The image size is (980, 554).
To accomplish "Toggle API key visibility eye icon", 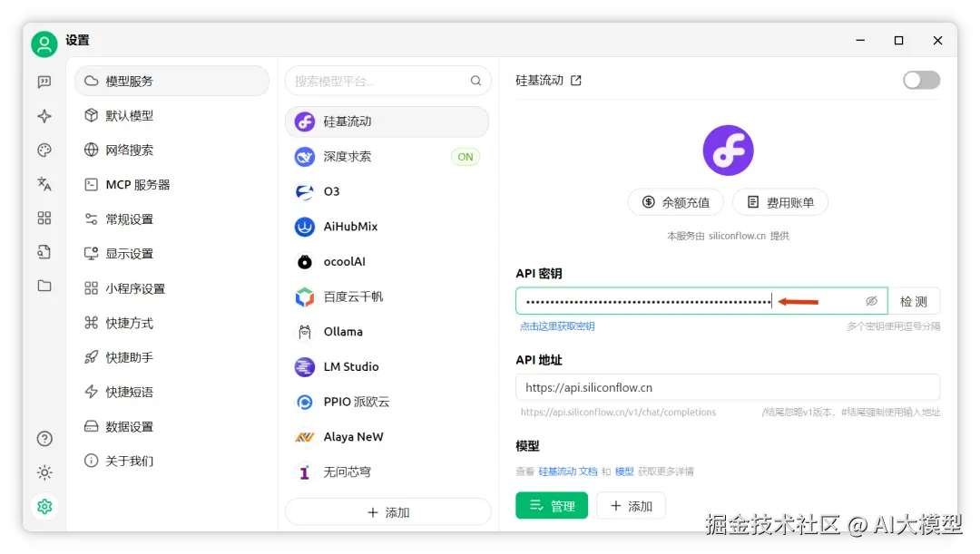I will tap(871, 301).
